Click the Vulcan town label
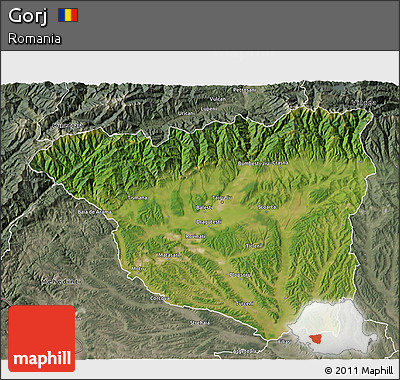The height and width of the screenshot is (380, 400). 218,99
